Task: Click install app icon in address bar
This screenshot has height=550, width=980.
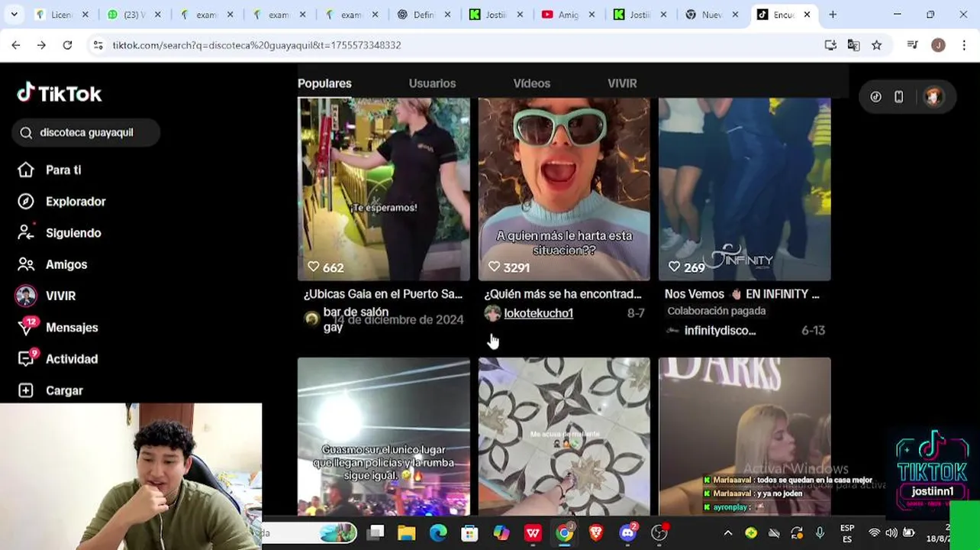Action: (830, 45)
